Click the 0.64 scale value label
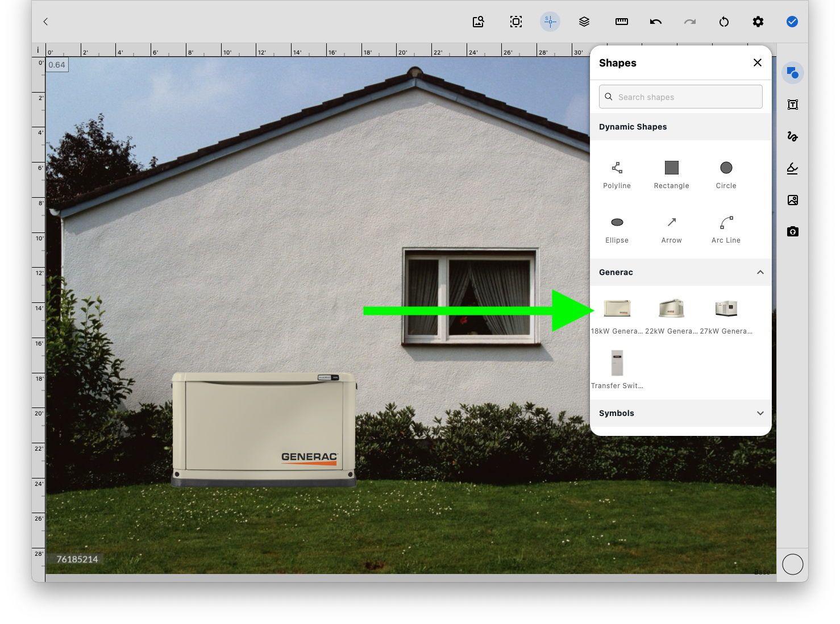The image size is (840, 624). (x=57, y=65)
